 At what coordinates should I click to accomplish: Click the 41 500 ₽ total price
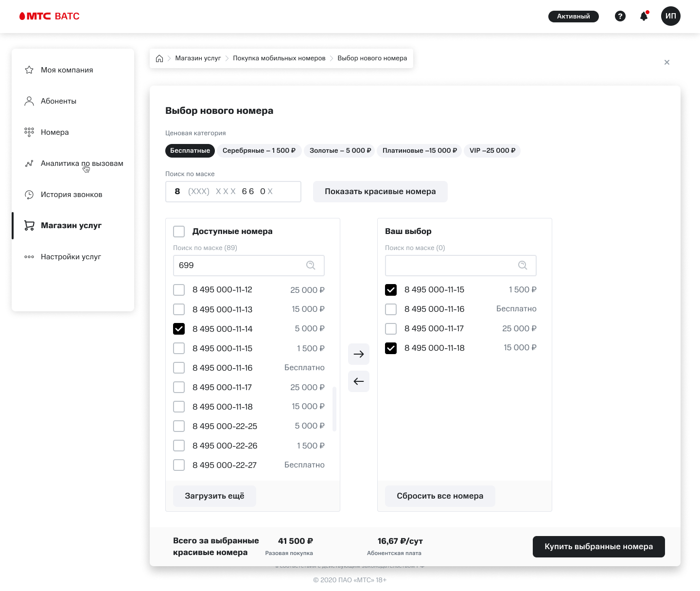(x=296, y=541)
